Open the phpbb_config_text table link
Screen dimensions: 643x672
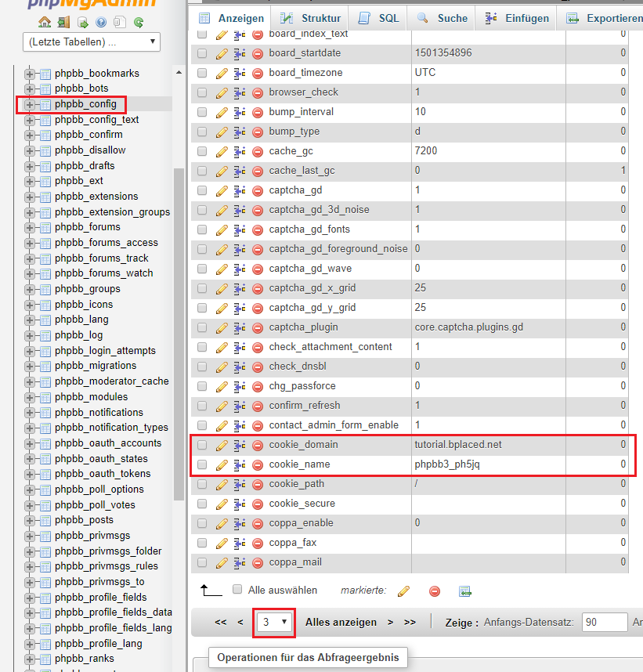tap(96, 119)
